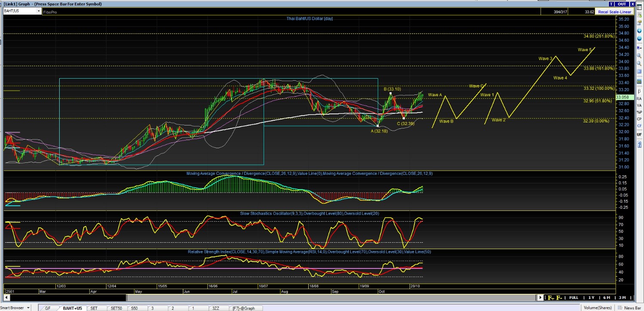Image resolution: width=644 pixels, height=311 pixels.
Task: Open the [F7]-@Graph tab
Action: 243,308
